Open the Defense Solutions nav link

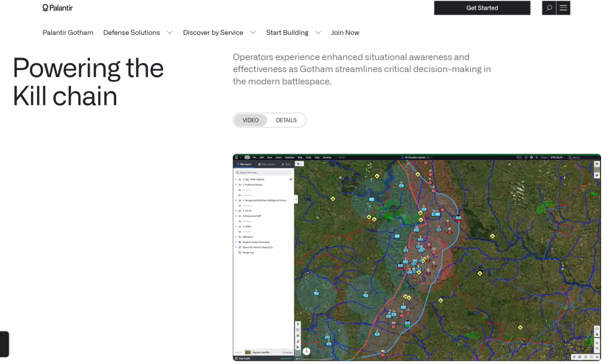(131, 33)
